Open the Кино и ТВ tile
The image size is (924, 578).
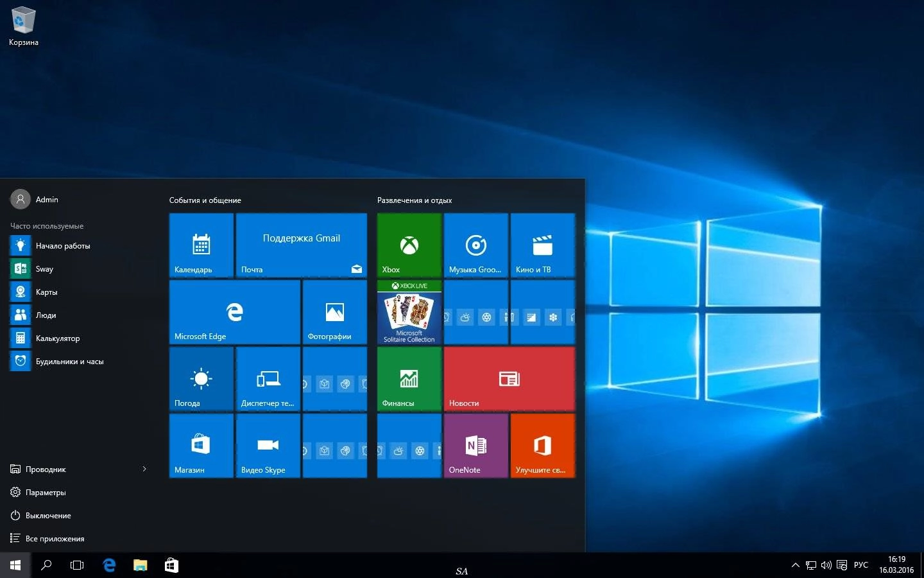point(543,245)
